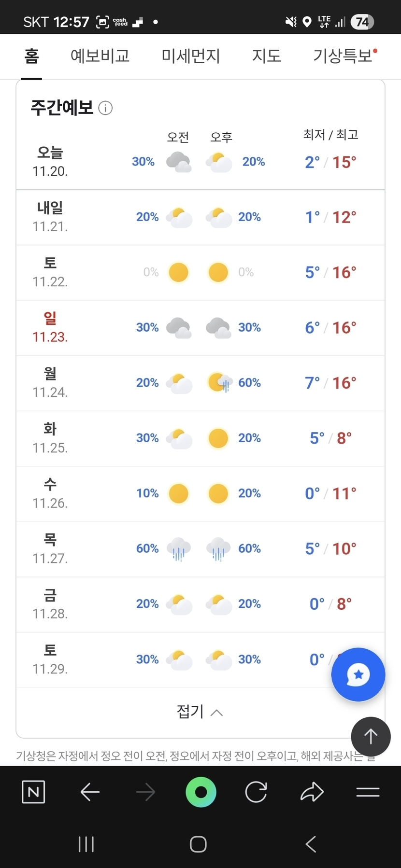
Task: Tap the share arrow icon
Action: pos(312,792)
